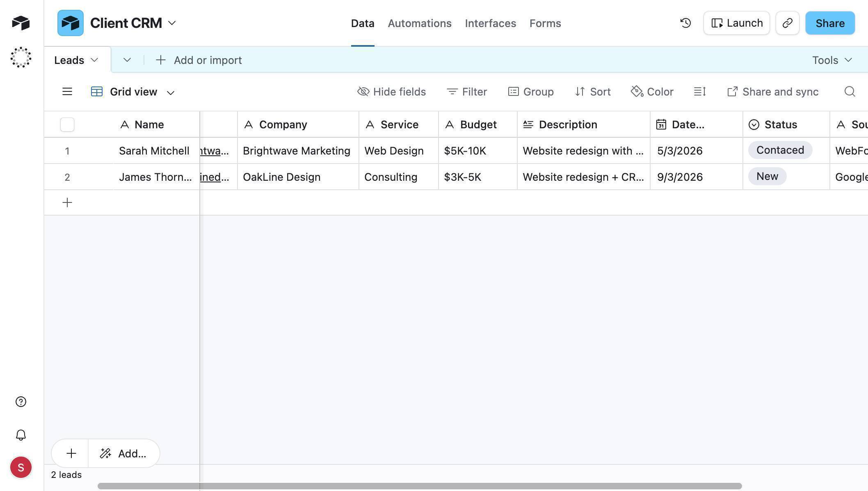Open notifications with the bell icon
Screen dimensions: 868x491
point(21,435)
